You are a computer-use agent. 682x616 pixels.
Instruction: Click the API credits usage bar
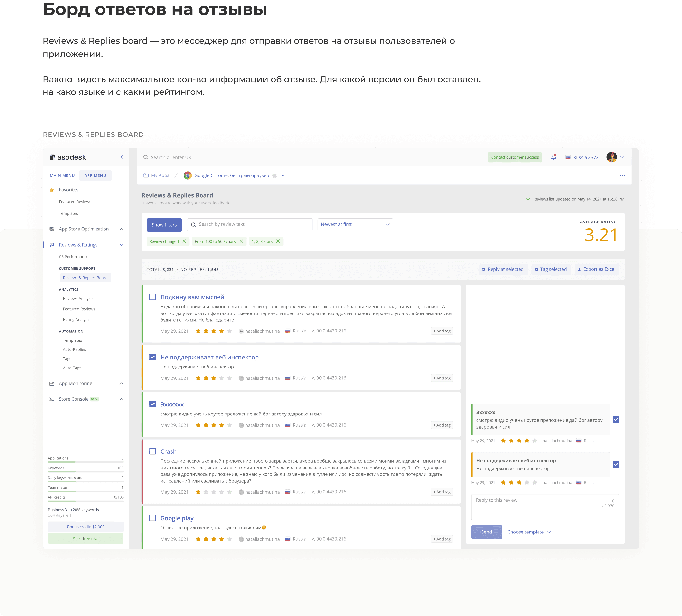click(85, 501)
